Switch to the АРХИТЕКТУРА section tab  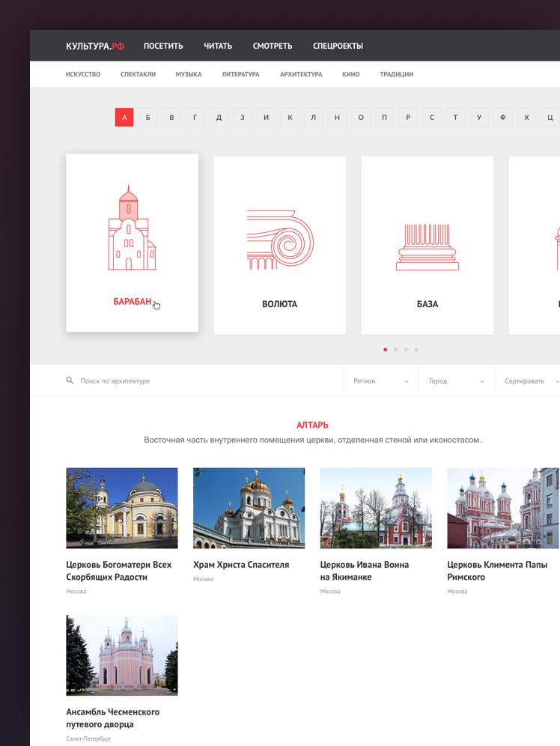point(301,74)
